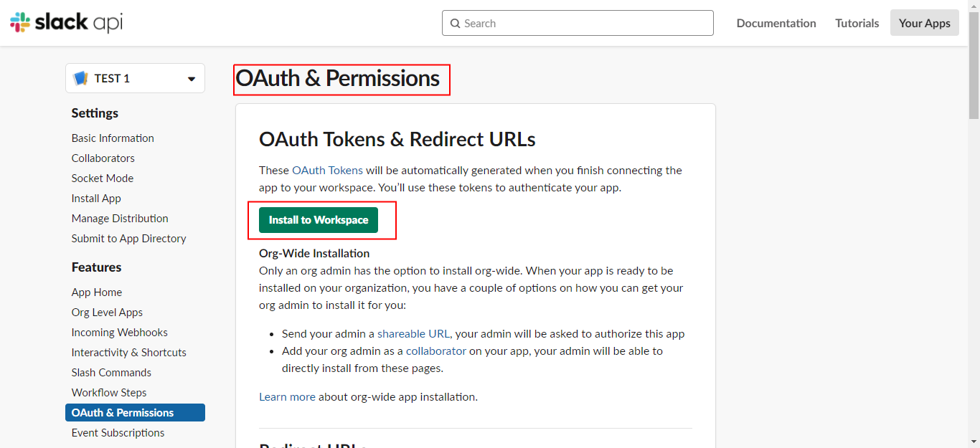The width and height of the screenshot is (980, 448).
Task: Click the Settings section heading
Action: (95, 113)
